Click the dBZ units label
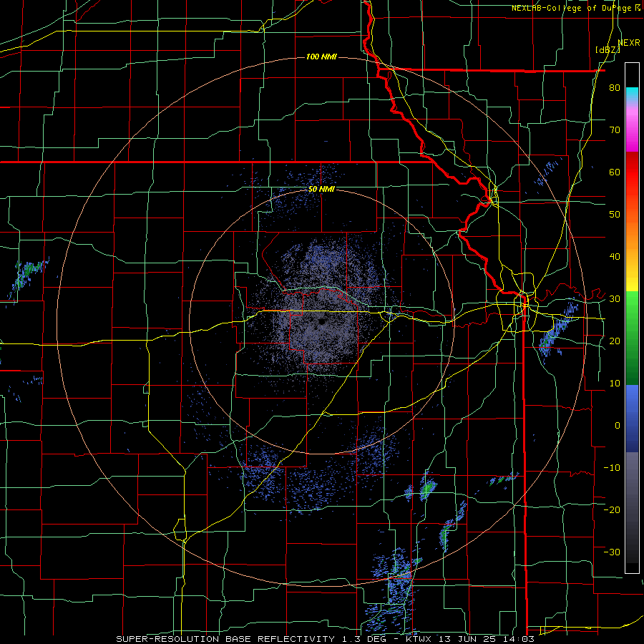Image resolution: width=644 pixels, height=644 pixels. tap(608, 49)
